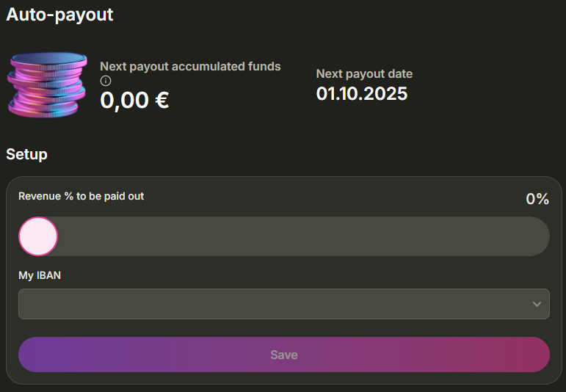Click the Auto-payout heading
This screenshot has width=566, height=392.
[x=59, y=14]
